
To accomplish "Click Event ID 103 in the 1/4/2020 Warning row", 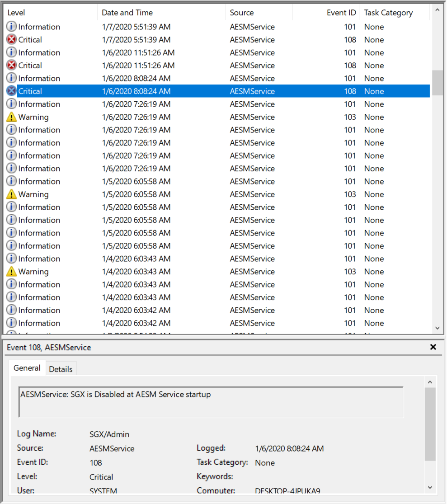I will pyautogui.click(x=350, y=272).
